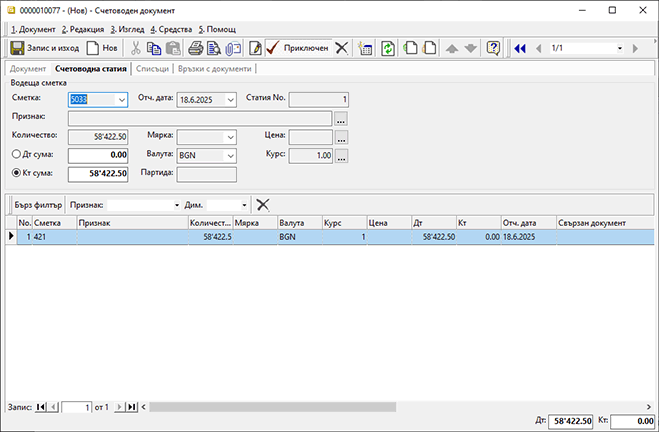Viewport: 659px width, 432px height.
Task: Click the 'Партида' field
Action: [206, 174]
